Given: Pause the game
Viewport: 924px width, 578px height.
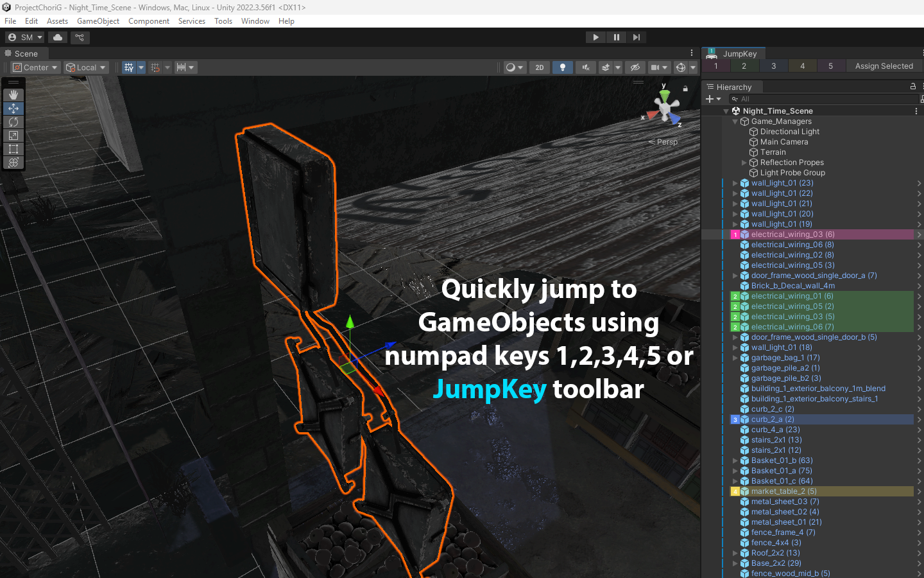Looking at the screenshot, I should tap(616, 37).
